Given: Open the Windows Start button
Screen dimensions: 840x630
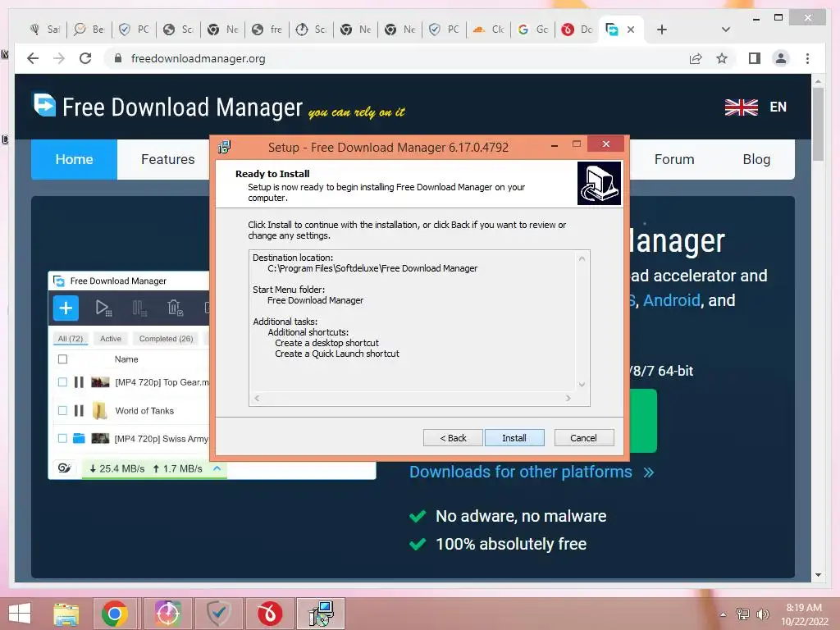Looking at the screenshot, I should (x=20, y=614).
